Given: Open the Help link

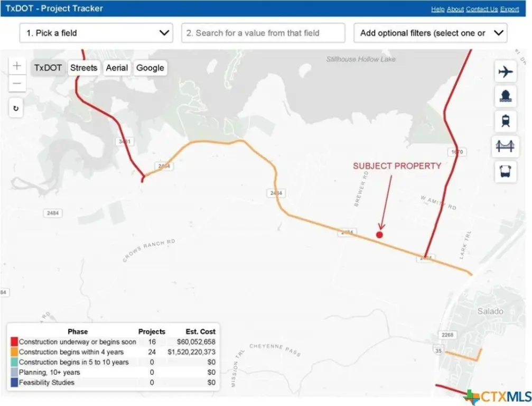Looking at the screenshot, I should (x=437, y=9).
